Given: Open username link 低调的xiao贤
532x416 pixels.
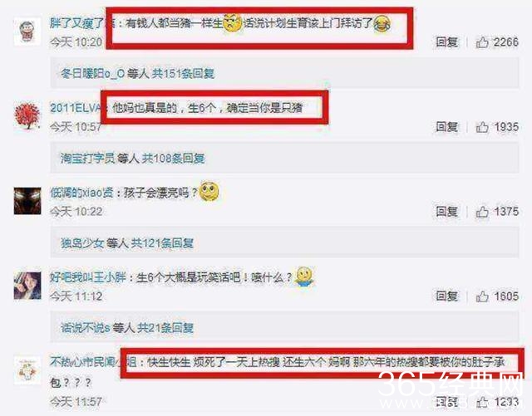Looking at the screenshot, I should tap(81, 193).
